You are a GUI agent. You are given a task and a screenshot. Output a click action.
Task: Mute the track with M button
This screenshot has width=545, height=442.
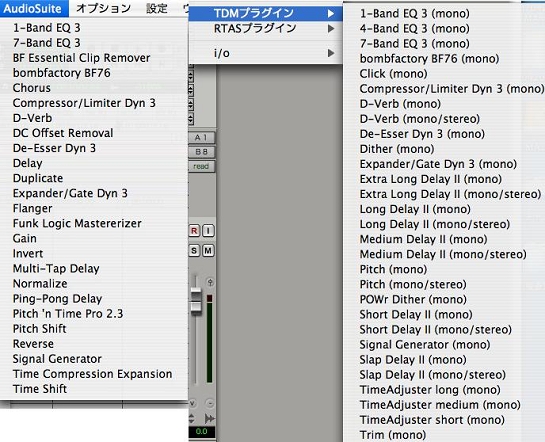208,251
